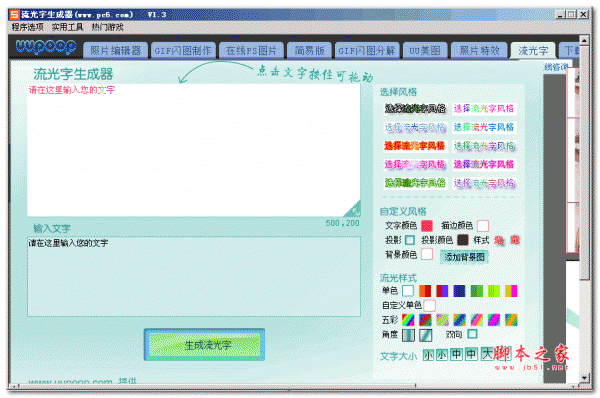The image size is (600, 398).
Task: Open the 投影颜色 shadow color swatch
Action: [x=463, y=240]
